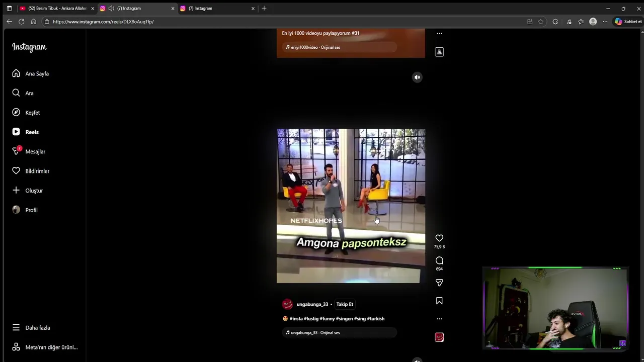This screenshot has height=362, width=644.
Task: Pause the playing reel video
Action: click(351, 206)
